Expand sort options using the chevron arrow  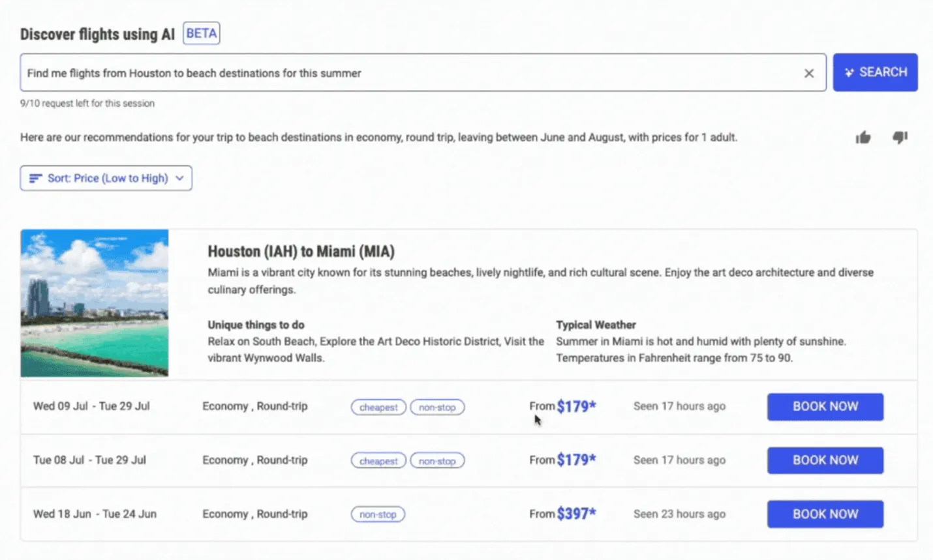pyautogui.click(x=180, y=179)
